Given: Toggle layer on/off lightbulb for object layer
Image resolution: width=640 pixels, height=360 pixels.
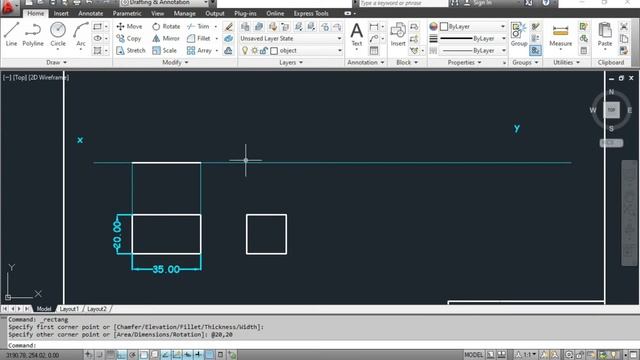Looking at the screenshot, I should 245,51.
